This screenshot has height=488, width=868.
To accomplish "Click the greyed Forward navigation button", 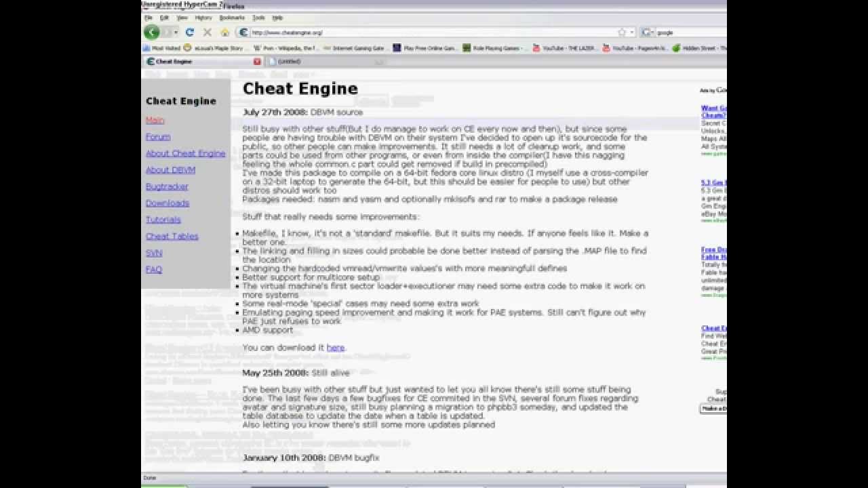I will [166, 32].
